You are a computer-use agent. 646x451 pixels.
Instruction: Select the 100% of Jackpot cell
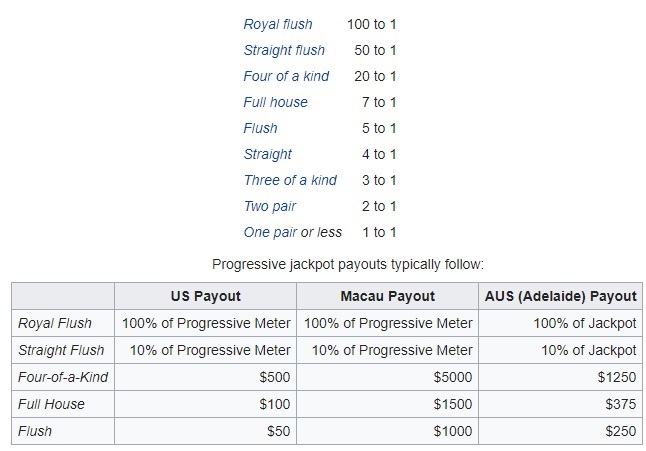[585, 323]
